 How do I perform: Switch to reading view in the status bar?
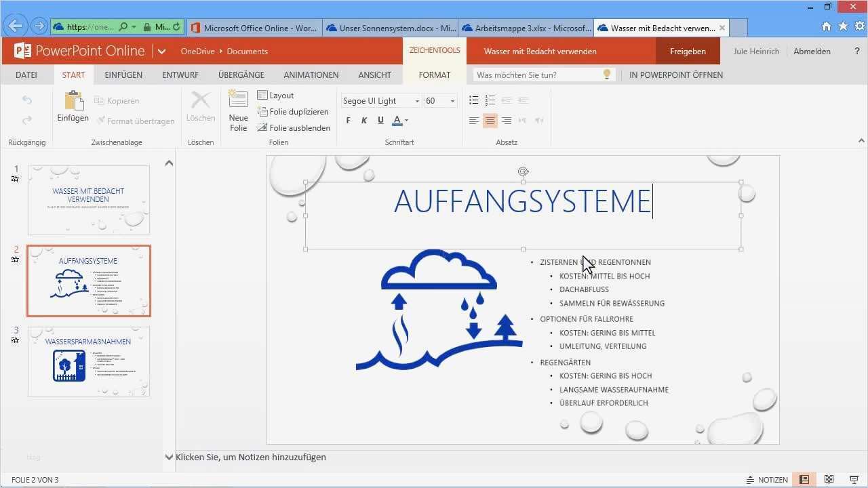pos(829,479)
